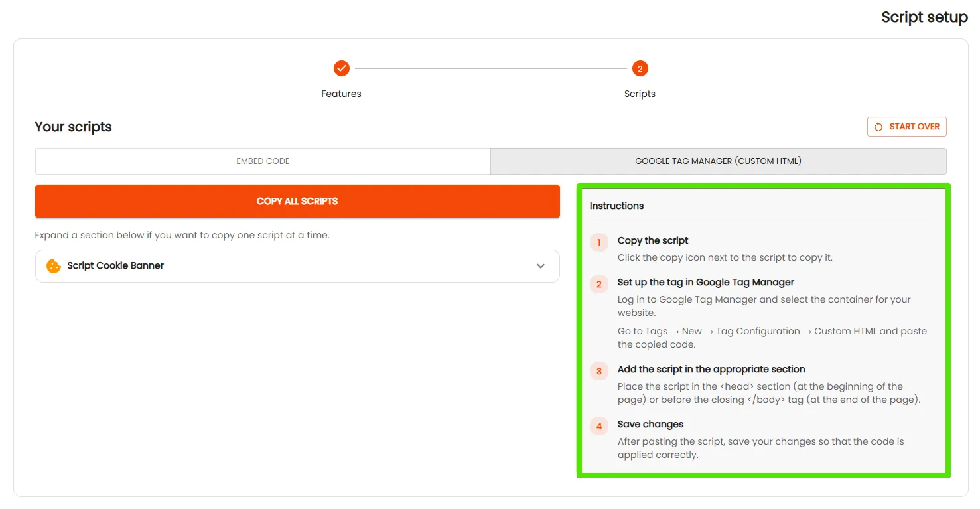Click the completed Features step checkmark icon
Screen dimensions: 980x509
(x=341, y=68)
